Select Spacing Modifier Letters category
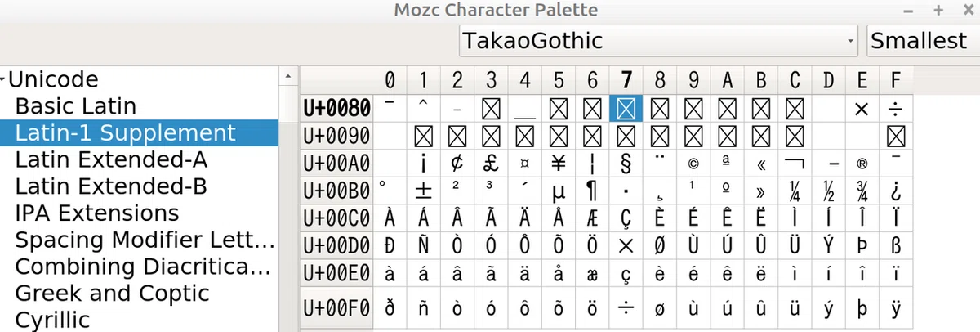980x332 pixels. tap(145, 240)
